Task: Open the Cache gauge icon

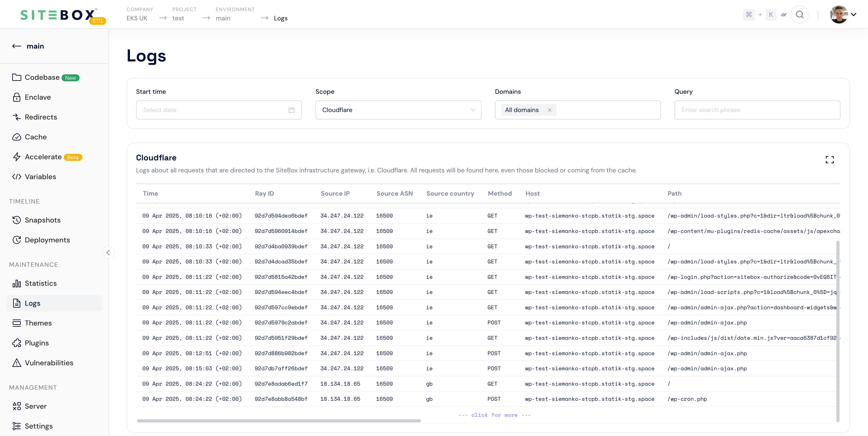Action: coord(17,137)
